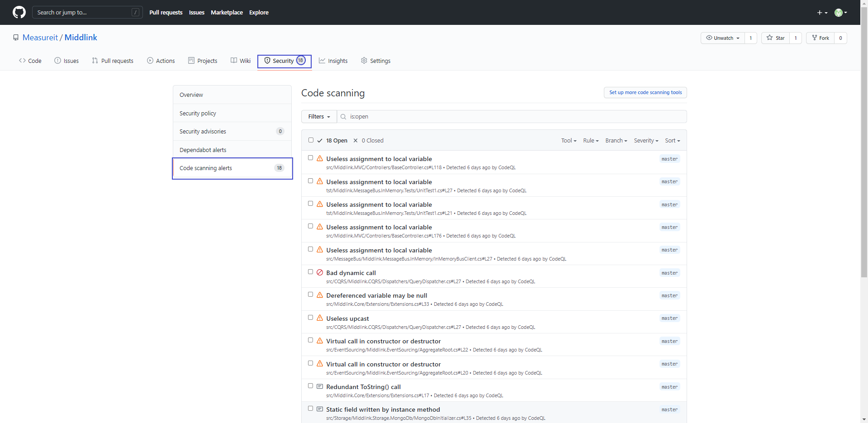Click error icon beside Bad dynamic call
This screenshot has width=868, height=423.
coord(320,272)
